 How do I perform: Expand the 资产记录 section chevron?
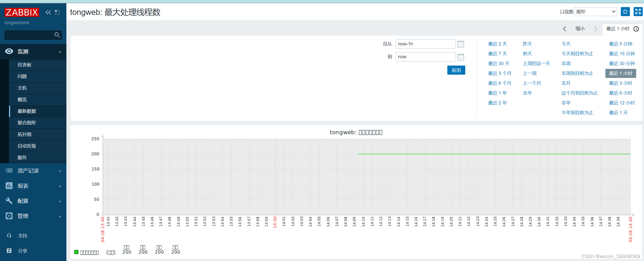60,171
